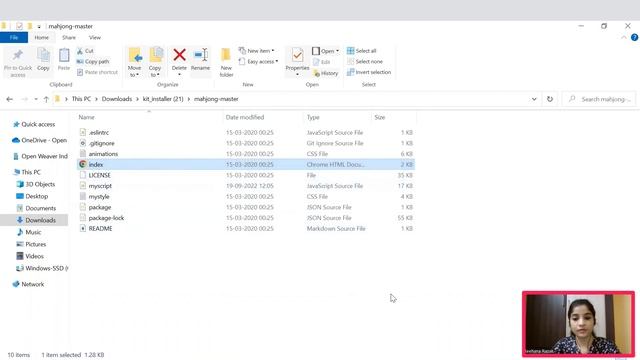Select the .gitignore file
The image size is (640, 360).
pyautogui.click(x=102, y=143)
